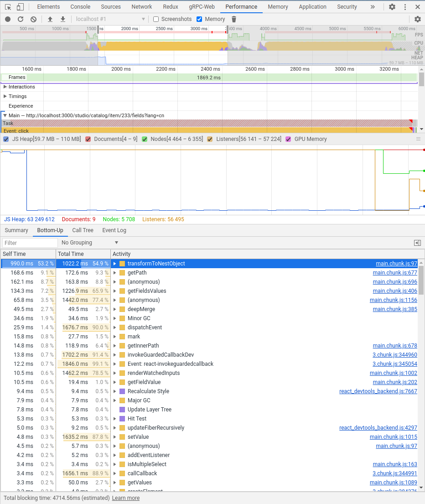Expand the transformToNestObject row
Screen dimensions: 425x504
click(x=114, y=264)
